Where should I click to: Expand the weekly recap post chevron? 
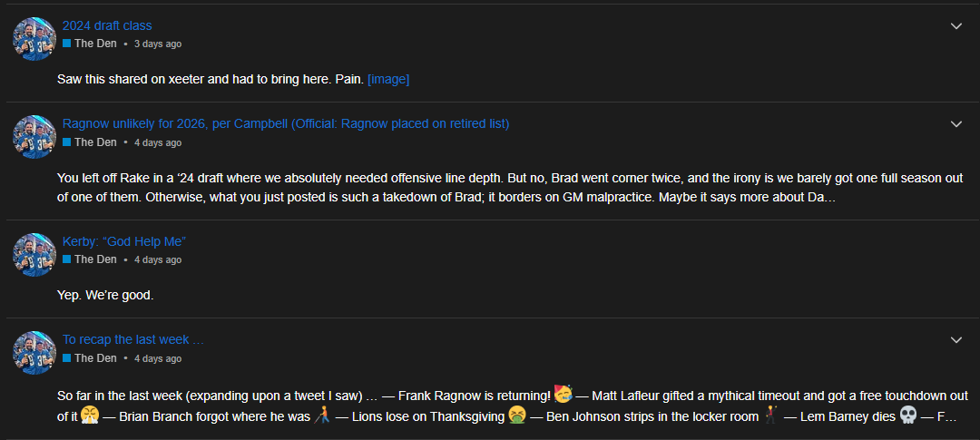[x=955, y=340]
